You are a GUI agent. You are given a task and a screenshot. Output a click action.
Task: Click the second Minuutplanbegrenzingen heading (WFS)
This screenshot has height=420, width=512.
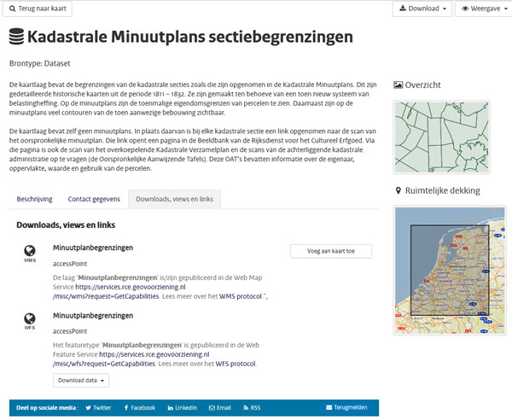[93, 316]
